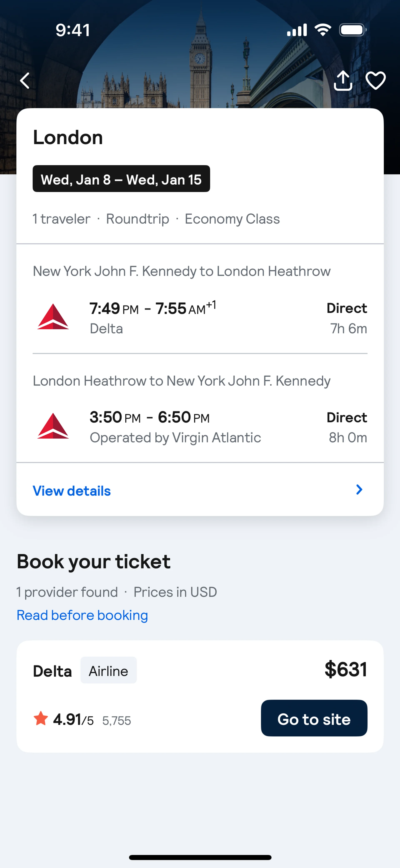Open the Read before booking link

coord(82,615)
